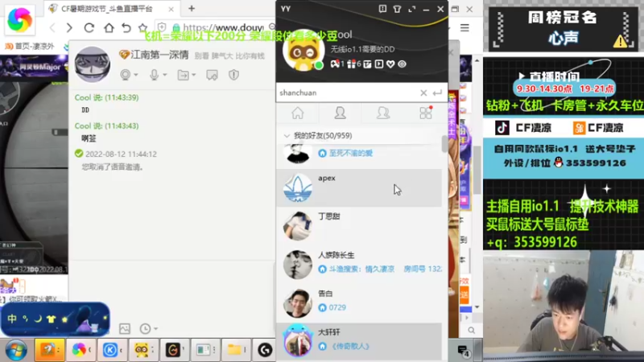Click the 江南第一深情 chat contact avatar
Viewport: 644px width, 362px height.
[x=93, y=65]
